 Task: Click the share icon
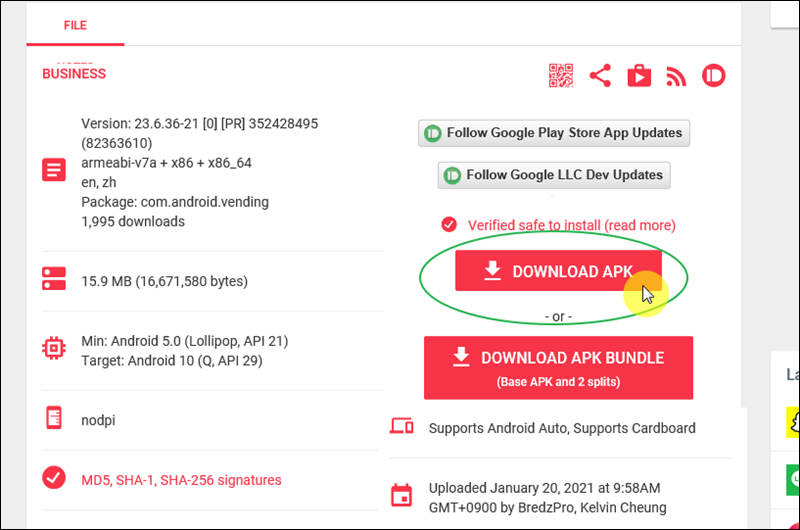tap(600, 76)
